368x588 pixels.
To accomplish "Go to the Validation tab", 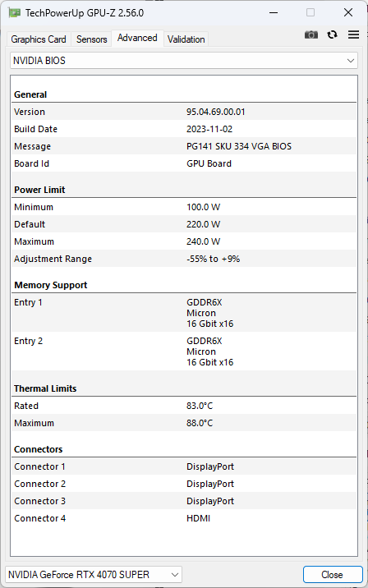I will (x=186, y=39).
